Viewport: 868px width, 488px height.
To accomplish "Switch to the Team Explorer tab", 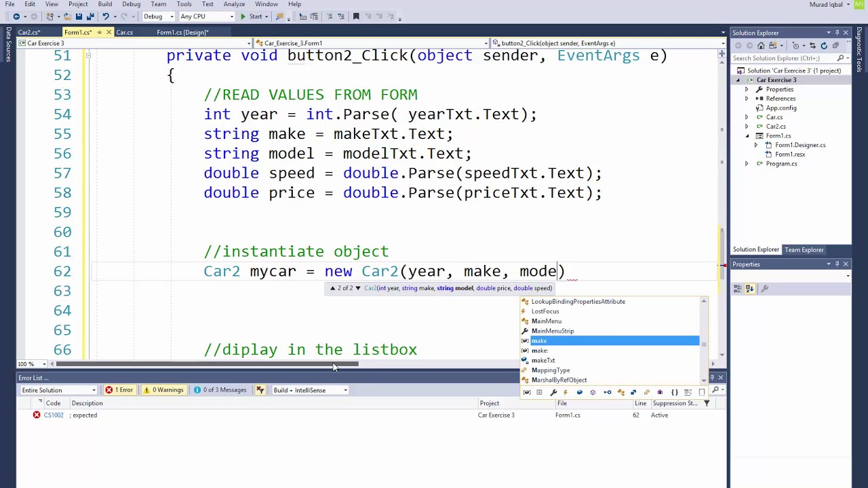I will [804, 249].
